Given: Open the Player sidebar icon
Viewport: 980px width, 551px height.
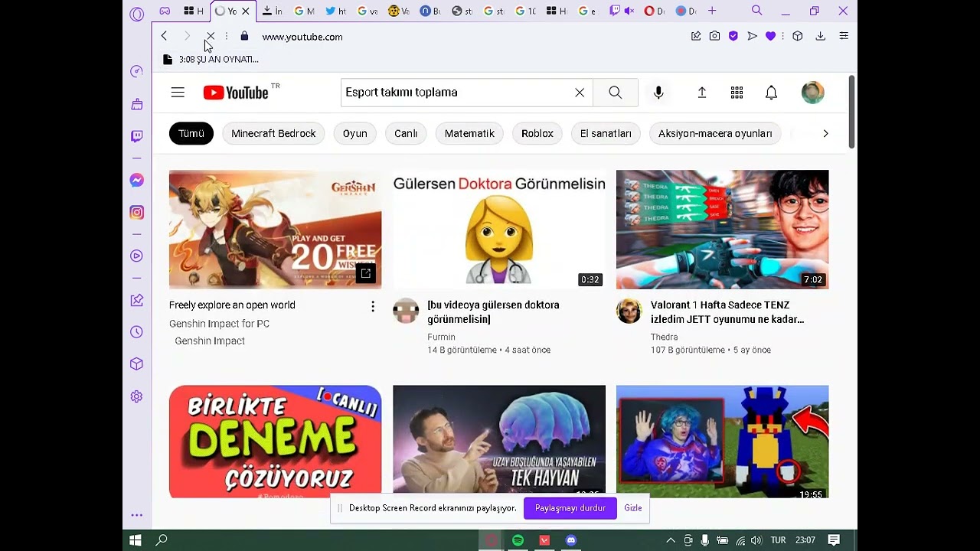Looking at the screenshot, I should click(x=137, y=256).
